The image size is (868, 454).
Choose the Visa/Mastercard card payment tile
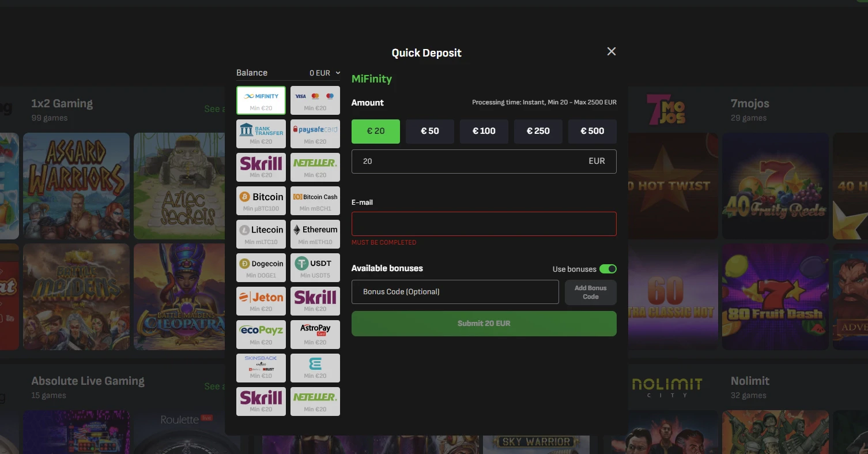[315, 100]
